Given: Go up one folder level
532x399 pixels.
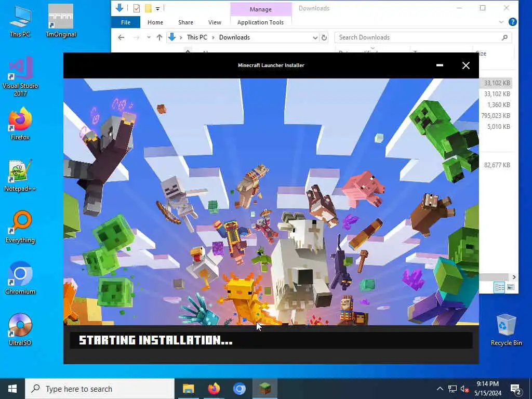Looking at the screenshot, I should click(x=159, y=37).
